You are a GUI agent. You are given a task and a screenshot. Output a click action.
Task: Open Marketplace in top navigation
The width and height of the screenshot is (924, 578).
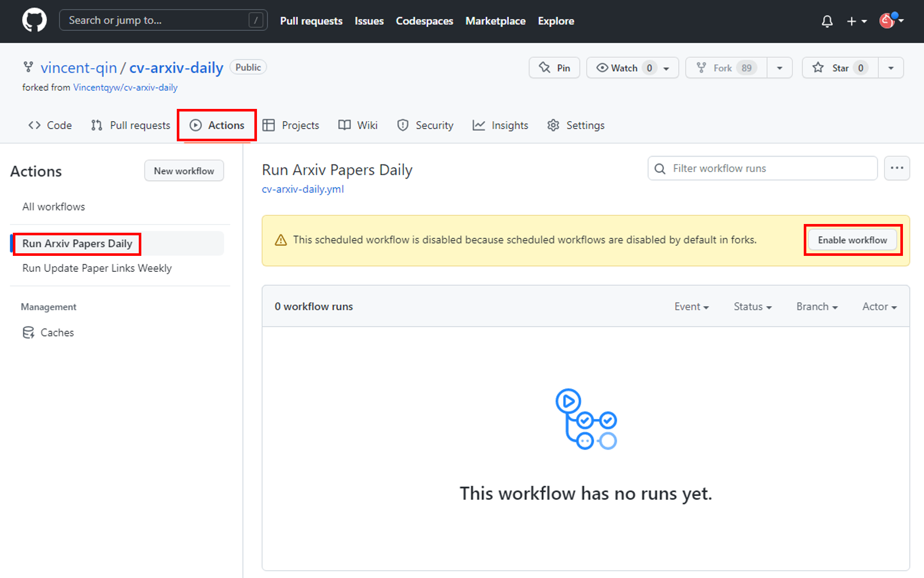pos(495,21)
